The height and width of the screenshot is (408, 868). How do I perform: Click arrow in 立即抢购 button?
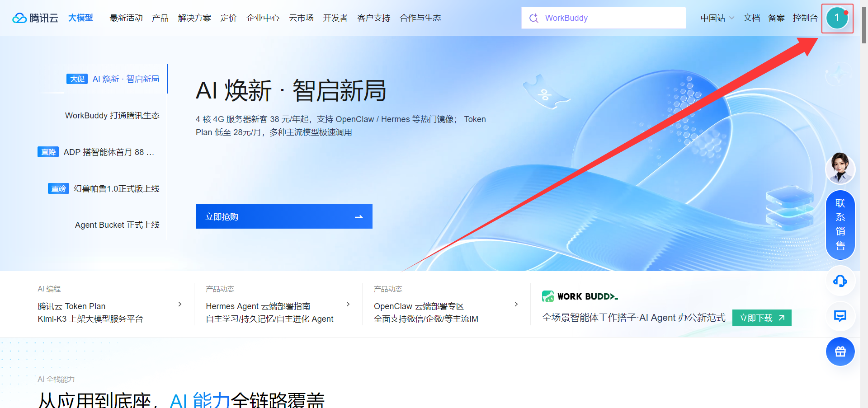point(359,217)
